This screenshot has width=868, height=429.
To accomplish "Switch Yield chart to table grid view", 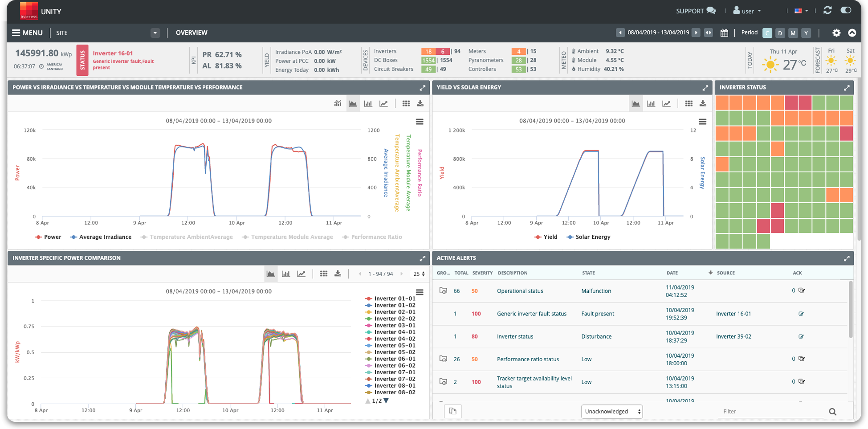I will [x=689, y=103].
